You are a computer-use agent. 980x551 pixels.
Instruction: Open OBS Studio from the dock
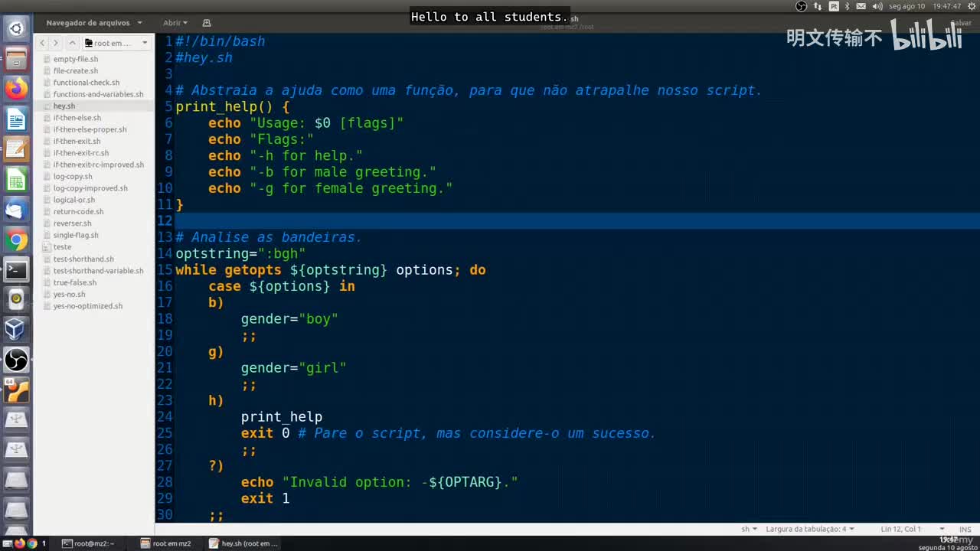(x=16, y=360)
